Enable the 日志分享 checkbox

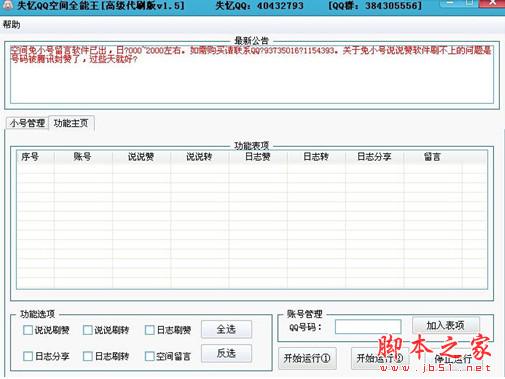[28, 356]
